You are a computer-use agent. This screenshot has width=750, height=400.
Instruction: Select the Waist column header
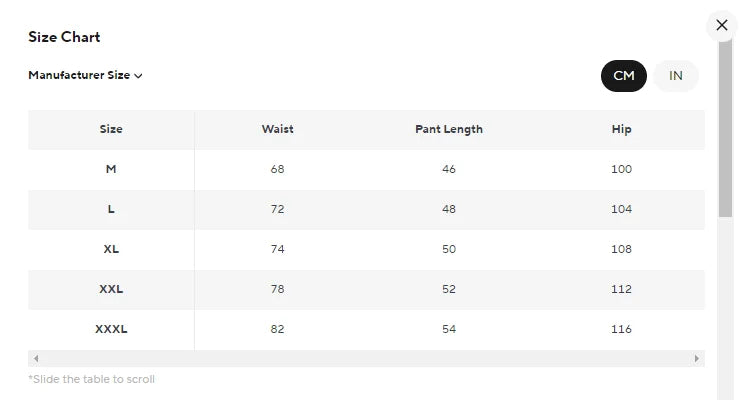pos(277,129)
